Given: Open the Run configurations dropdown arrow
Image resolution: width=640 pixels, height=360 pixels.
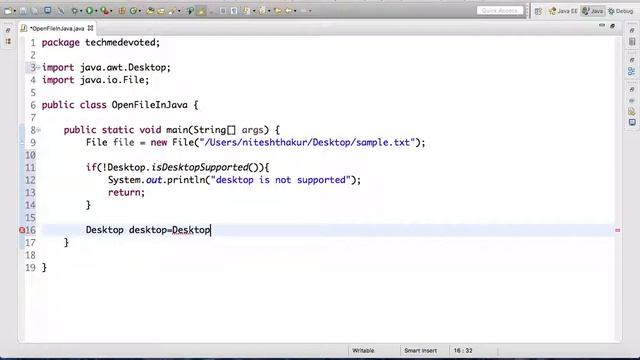Looking at the screenshot, I should click(x=96, y=11).
